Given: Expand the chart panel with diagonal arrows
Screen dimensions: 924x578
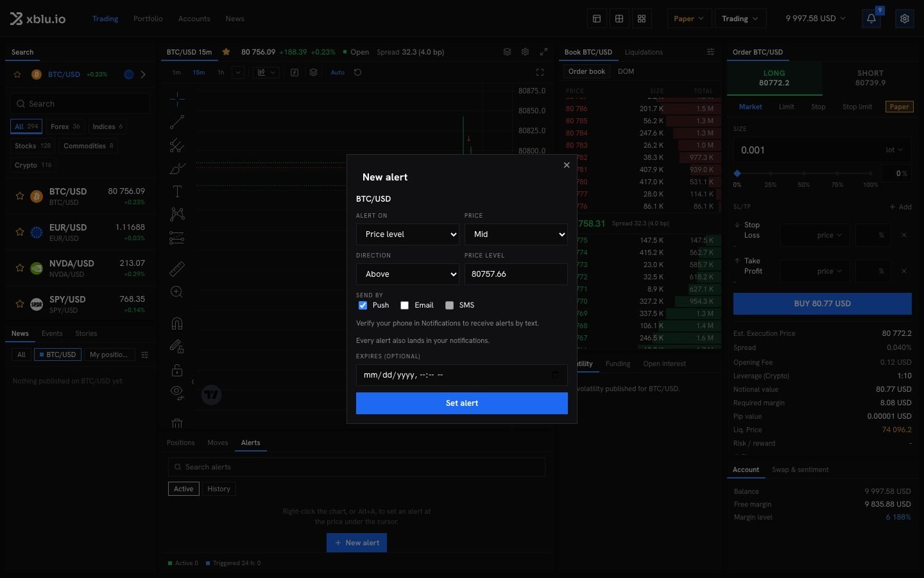Looking at the screenshot, I should click(543, 52).
